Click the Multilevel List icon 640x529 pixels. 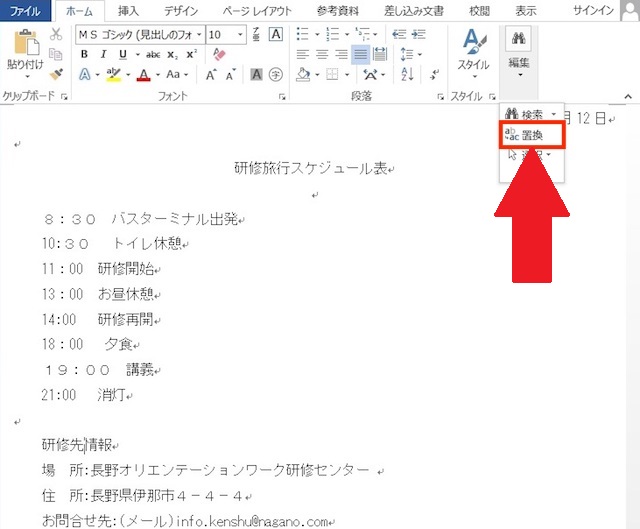362,34
